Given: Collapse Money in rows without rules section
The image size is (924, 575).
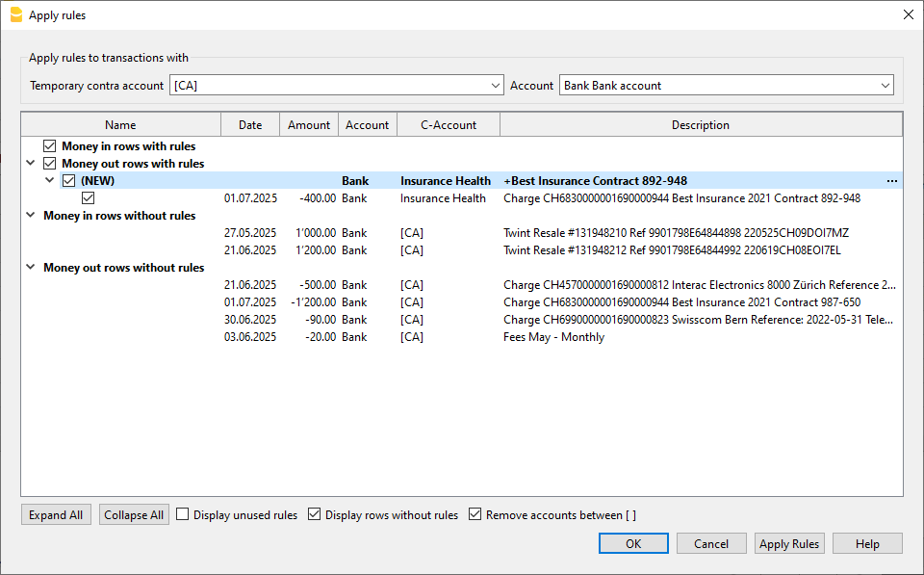Looking at the screenshot, I should pyautogui.click(x=31, y=216).
